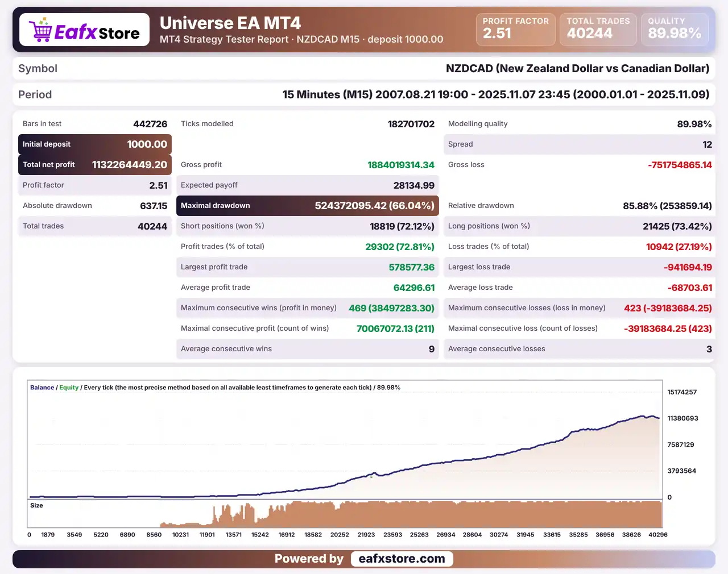728x574 pixels.
Task: Click the Expected payoff value 28134.99
Action: tap(414, 185)
